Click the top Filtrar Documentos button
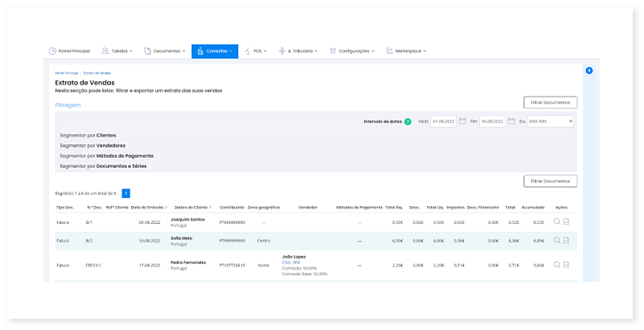644x330 pixels. pyautogui.click(x=550, y=102)
